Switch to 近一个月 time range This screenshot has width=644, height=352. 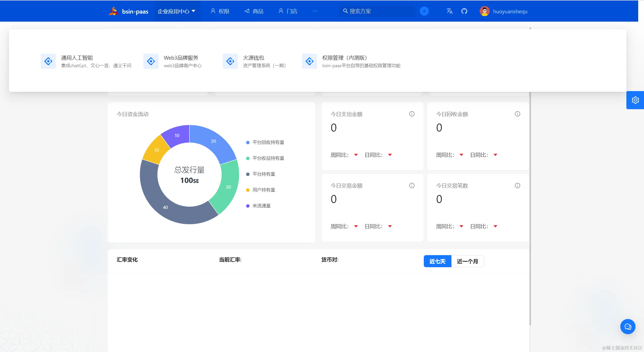467,261
